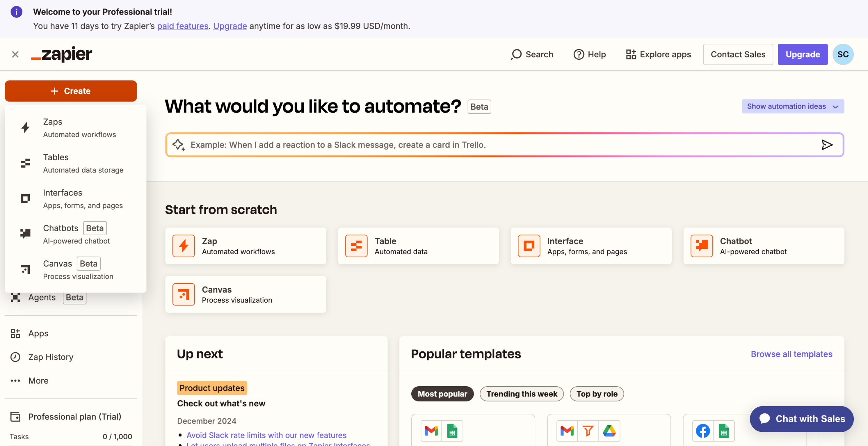The height and width of the screenshot is (446, 868).
Task: Open the Explore apps panel
Action: coord(658,54)
